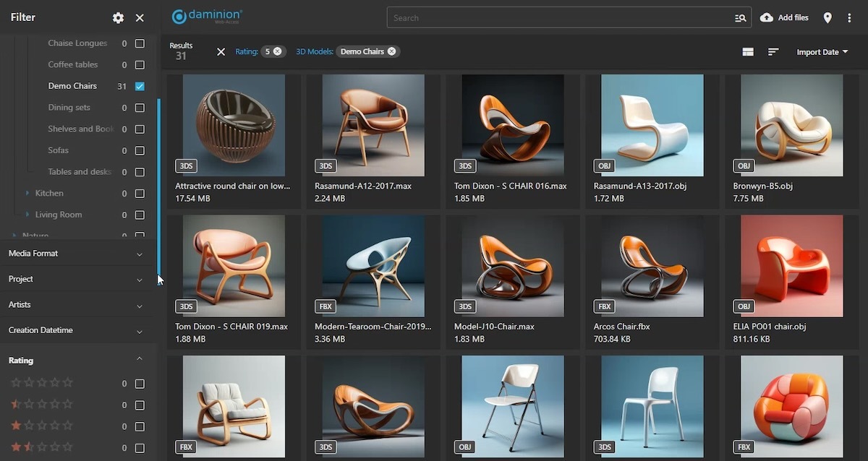Image resolution: width=868 pixels, height=461 pixels.
Task: Open the Import Date sort dropdown
Action: 822,52
